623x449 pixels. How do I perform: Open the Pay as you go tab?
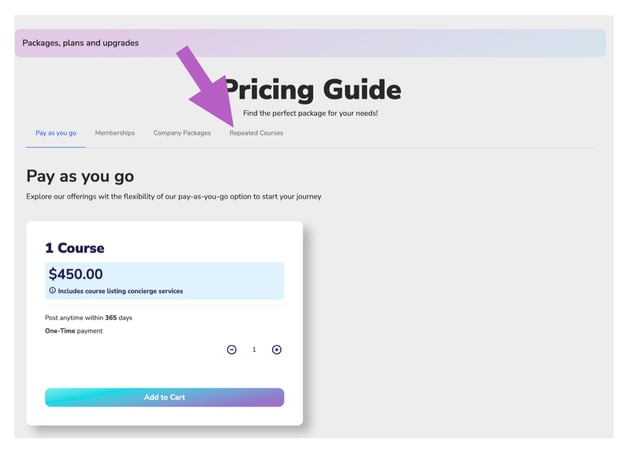56,133
